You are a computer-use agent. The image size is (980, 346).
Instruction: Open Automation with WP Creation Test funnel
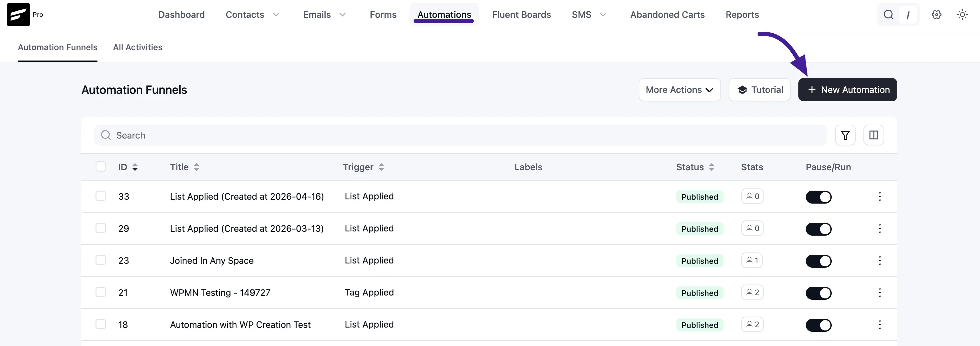pos(240,324)
